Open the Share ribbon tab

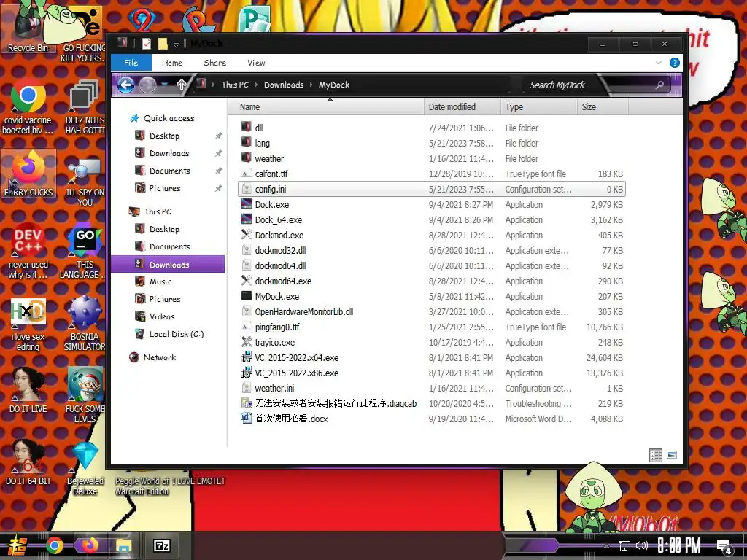coord(215,63)
